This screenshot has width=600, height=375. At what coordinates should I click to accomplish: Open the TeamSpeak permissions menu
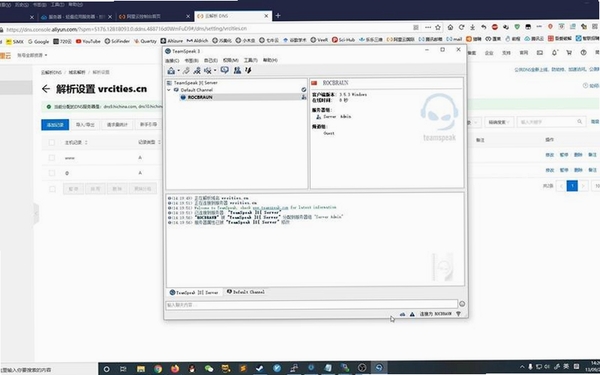pos(230,60)
